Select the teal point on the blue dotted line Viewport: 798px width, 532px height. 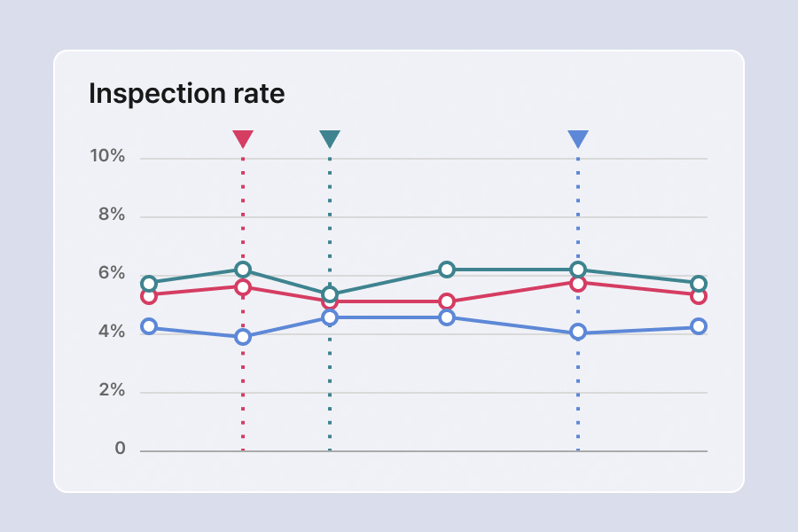pyautogui.click(x=578, y=270)
